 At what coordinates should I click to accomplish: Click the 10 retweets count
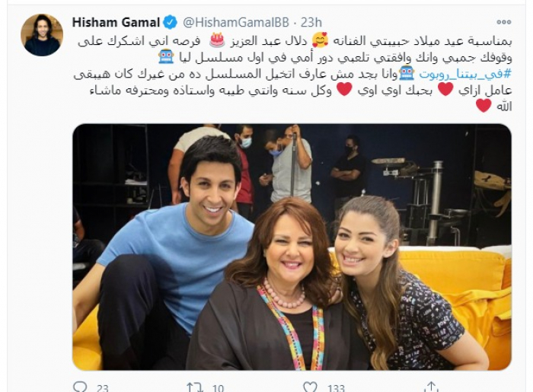coord(218,387)
